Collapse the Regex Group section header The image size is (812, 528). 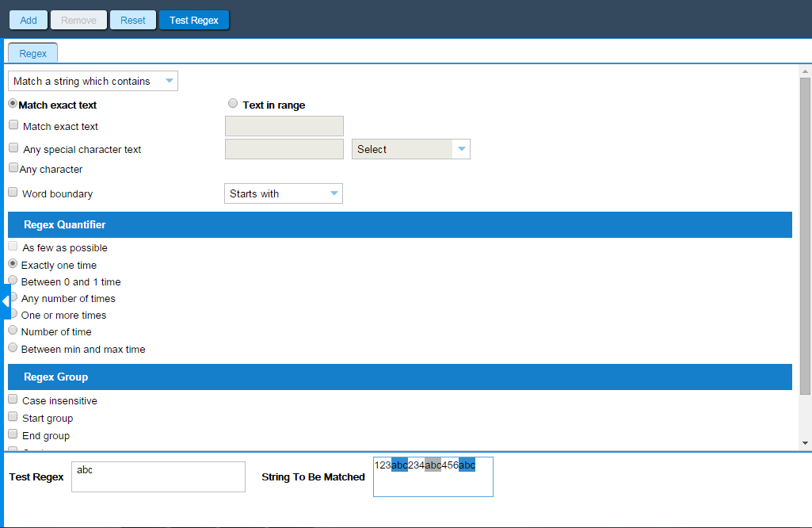(x=400, y=377)
